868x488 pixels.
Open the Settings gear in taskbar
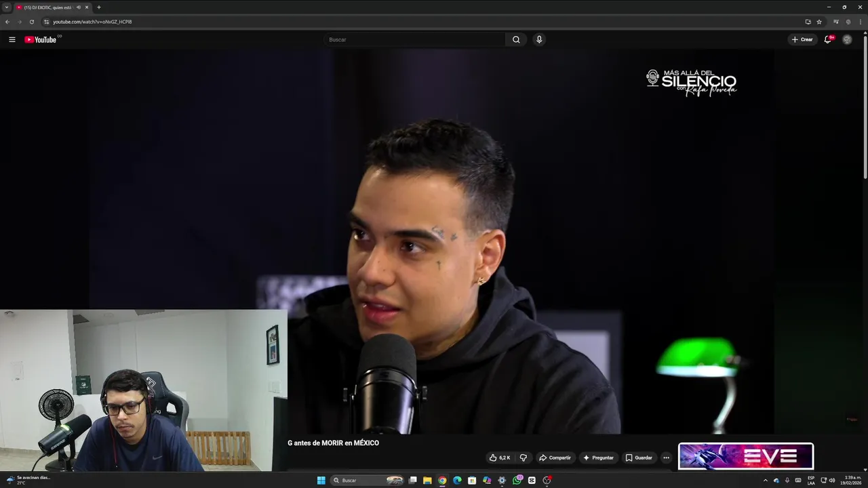502,481
